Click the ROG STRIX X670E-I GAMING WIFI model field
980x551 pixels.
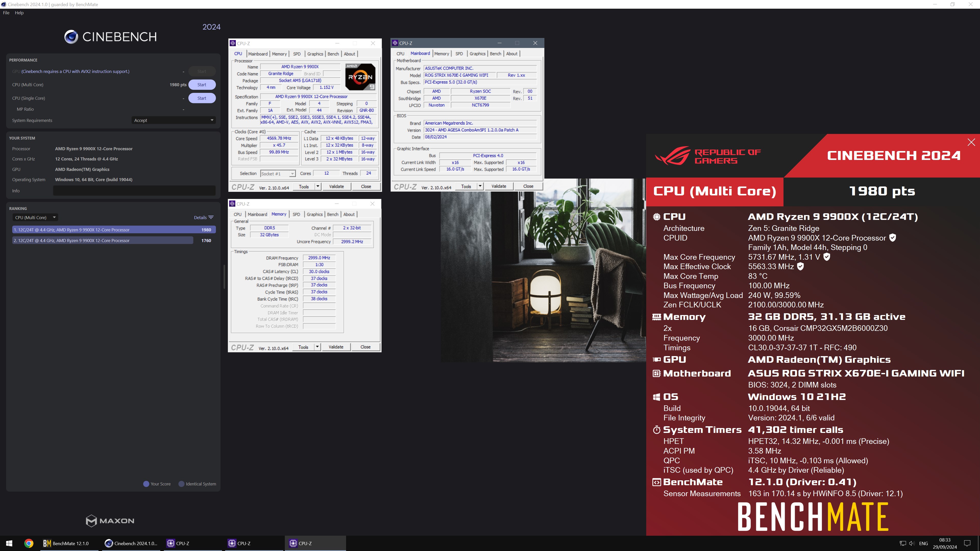click(460, 75)
